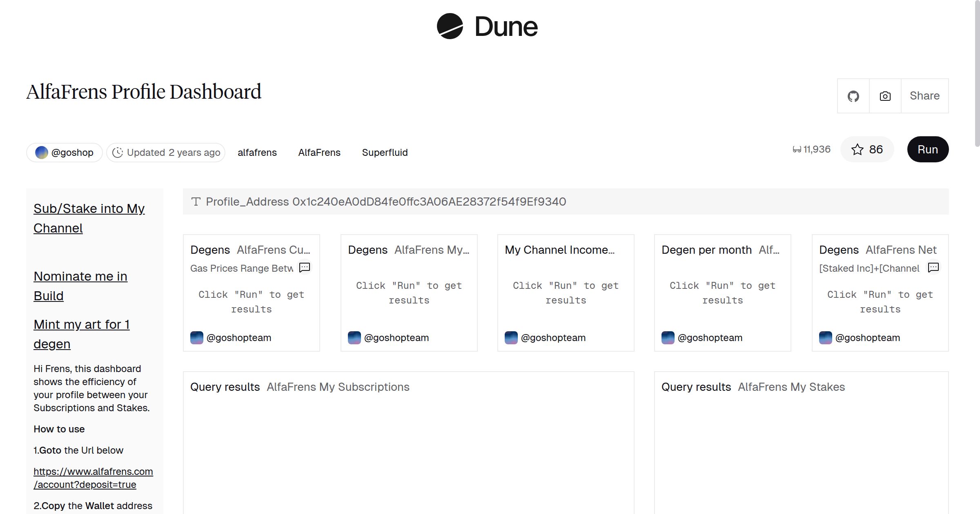Viewport: 980px width, 514px height.
Task: Open the GitHub repository icon
Action: click(x=853, y=95)
